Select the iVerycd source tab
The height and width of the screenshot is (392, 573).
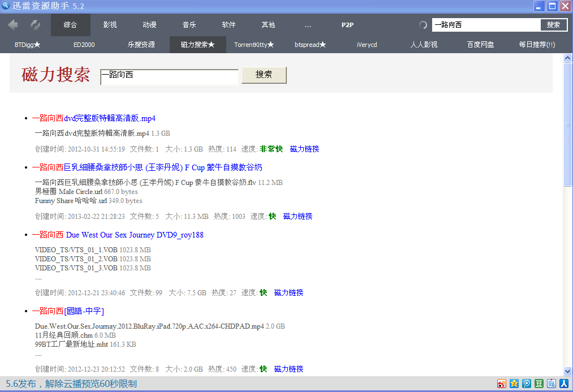[x=367, y=45]
